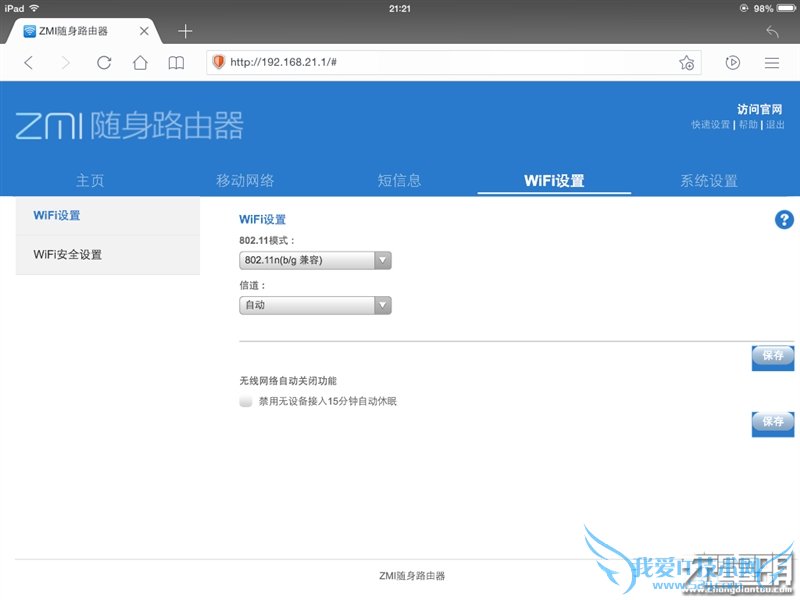Click 保存 button under auto-sleep option
800x600 pixels.
tap(772, 422)
